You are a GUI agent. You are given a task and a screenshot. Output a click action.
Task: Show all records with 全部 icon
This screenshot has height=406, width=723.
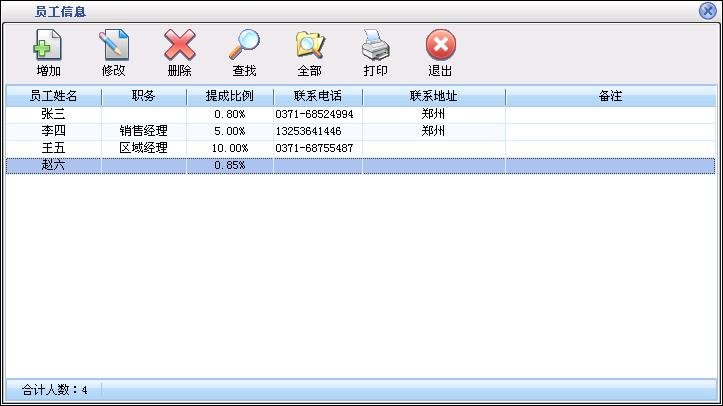tap(309, 47)
